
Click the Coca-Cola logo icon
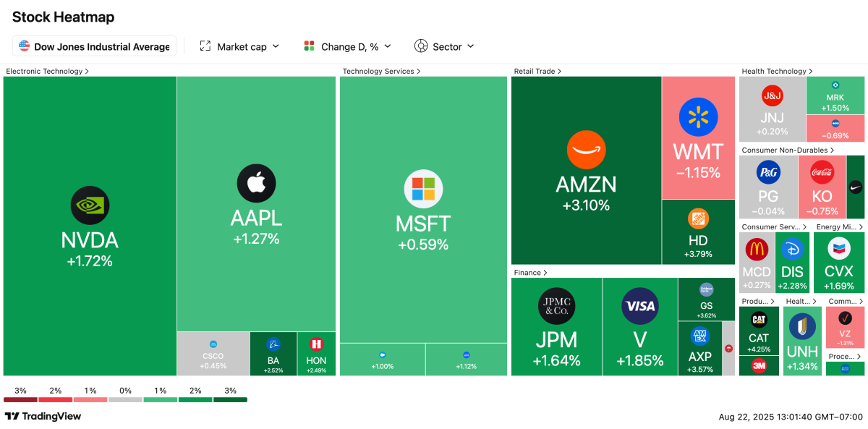[822, 172]
